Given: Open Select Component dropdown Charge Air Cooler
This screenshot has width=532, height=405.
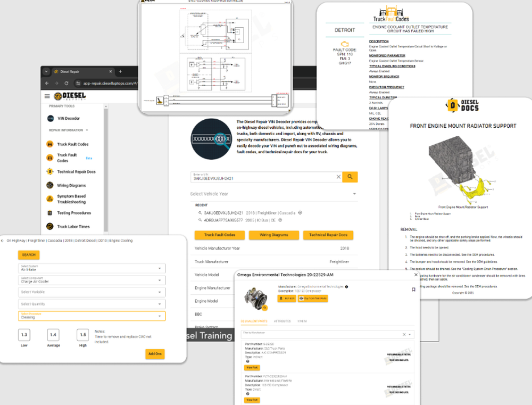Looking at the screenshot, I should tap(92, 280).
